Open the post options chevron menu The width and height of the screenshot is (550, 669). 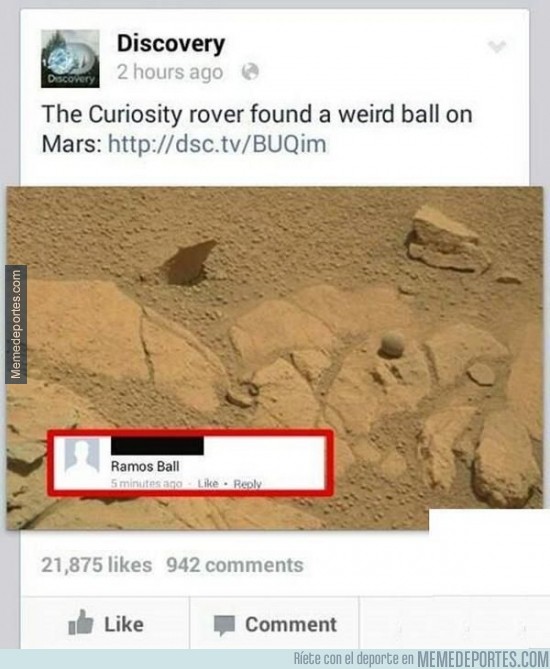[x=497, y=46]
